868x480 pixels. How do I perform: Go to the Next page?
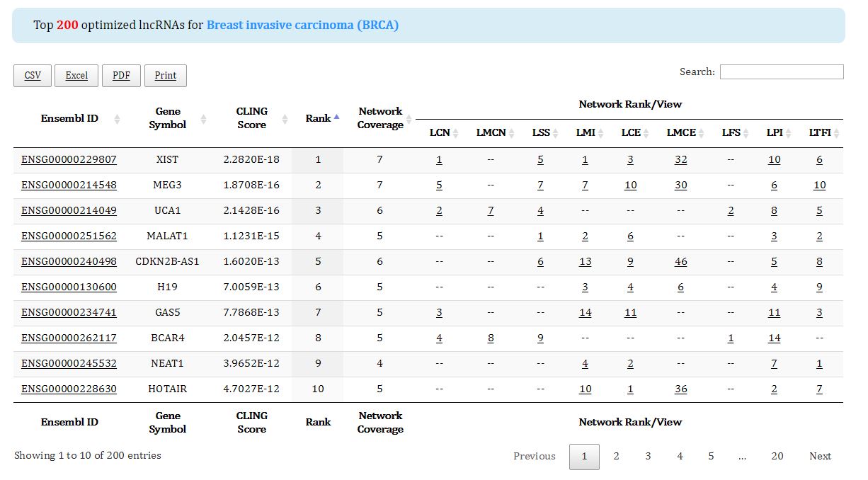820,457
